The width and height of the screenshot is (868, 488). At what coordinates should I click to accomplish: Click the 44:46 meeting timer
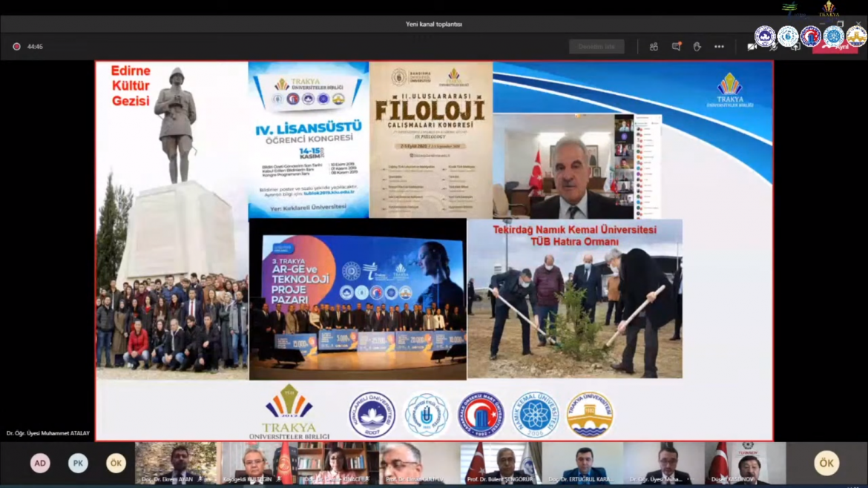click(35, 47)
